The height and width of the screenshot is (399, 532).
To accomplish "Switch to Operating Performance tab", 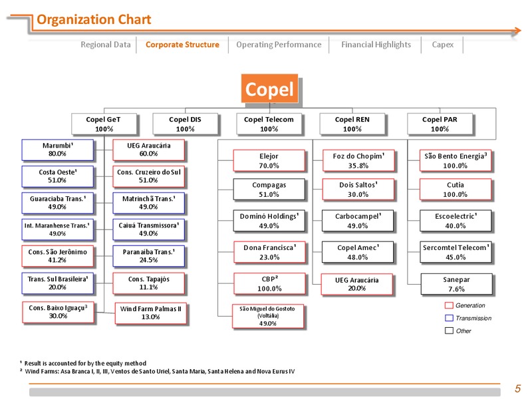I will tap(279, 45).
